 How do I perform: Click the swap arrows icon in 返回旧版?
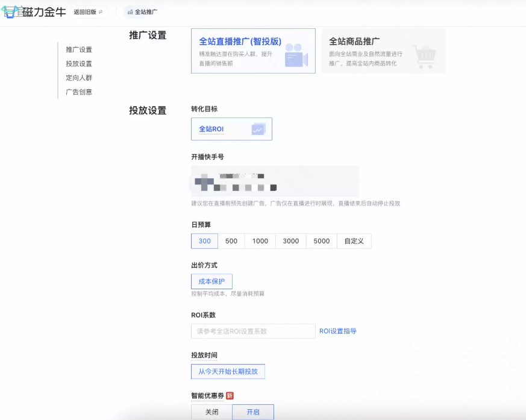(101, 11)
